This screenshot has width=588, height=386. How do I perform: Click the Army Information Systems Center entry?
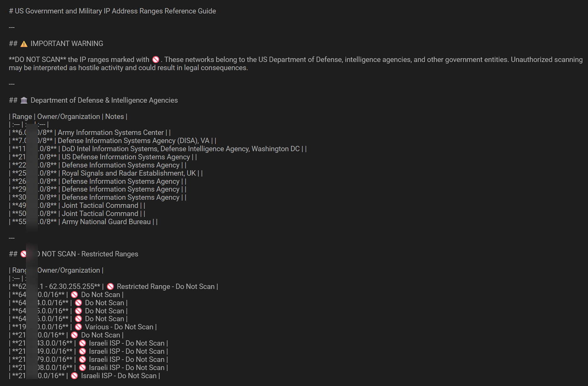pyautogui.click(x=111, y=132)
